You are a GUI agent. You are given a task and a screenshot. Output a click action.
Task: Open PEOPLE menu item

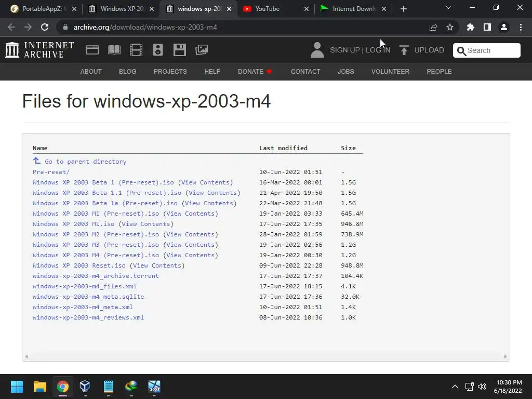pos(439,72)
